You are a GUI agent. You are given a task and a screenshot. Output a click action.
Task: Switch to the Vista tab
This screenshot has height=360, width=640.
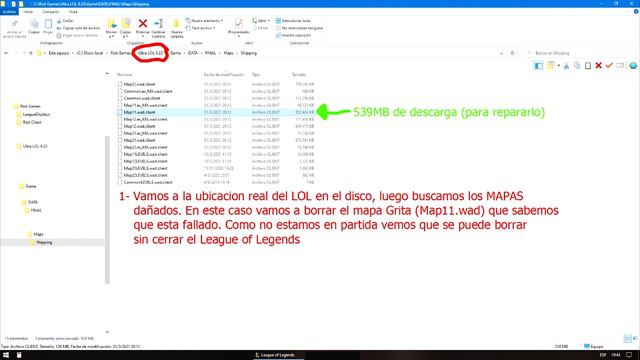click(x=73, y=12)
